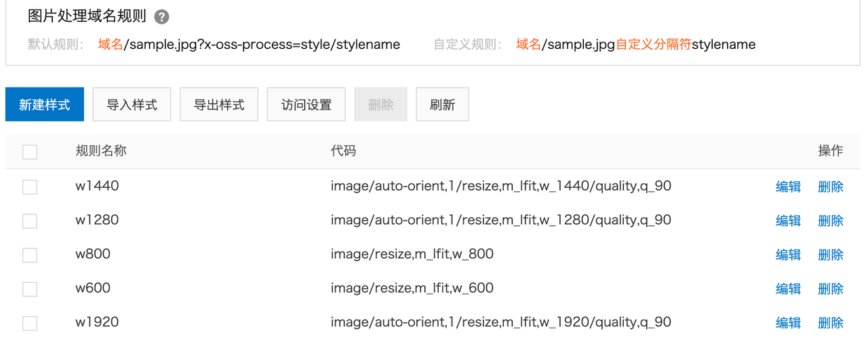This screenshot has width=868, height=350.
Task: Delete the w1440 style rule
Action: pyautogui.click(x=831, y=187)
